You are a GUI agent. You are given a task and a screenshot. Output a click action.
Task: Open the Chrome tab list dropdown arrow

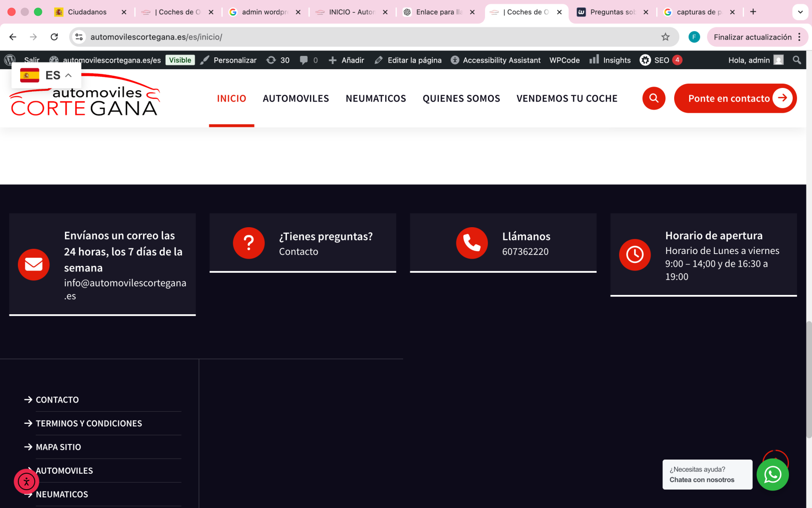point(800,12)
